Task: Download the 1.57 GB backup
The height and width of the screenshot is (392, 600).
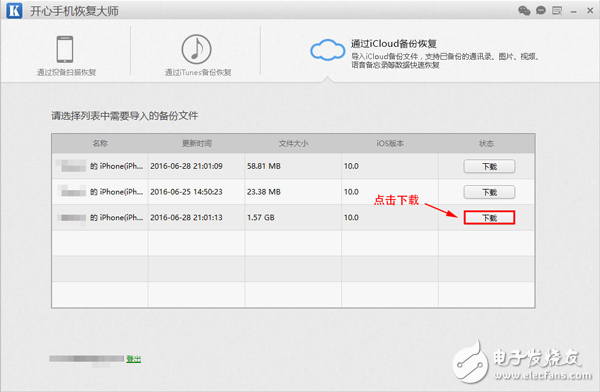Action: 489,218
